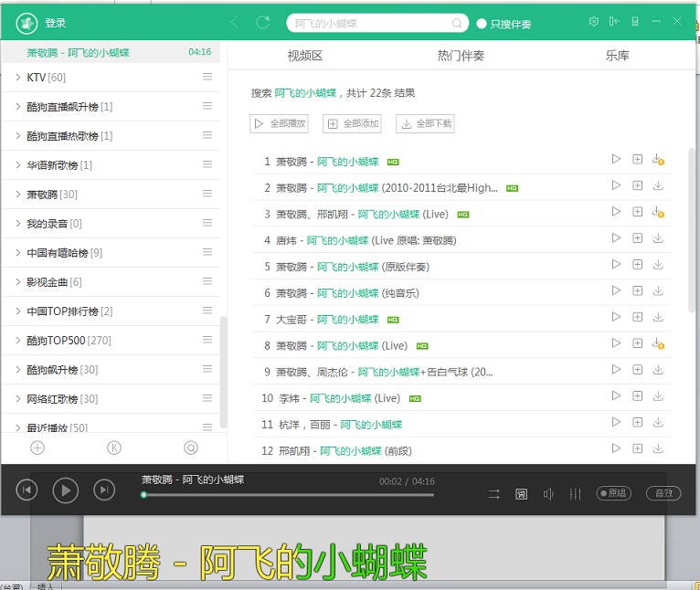The width and height of the screenshot is (700, 590).
Task: Play result 4 唐炜 Live version
Action: point(616,237)
